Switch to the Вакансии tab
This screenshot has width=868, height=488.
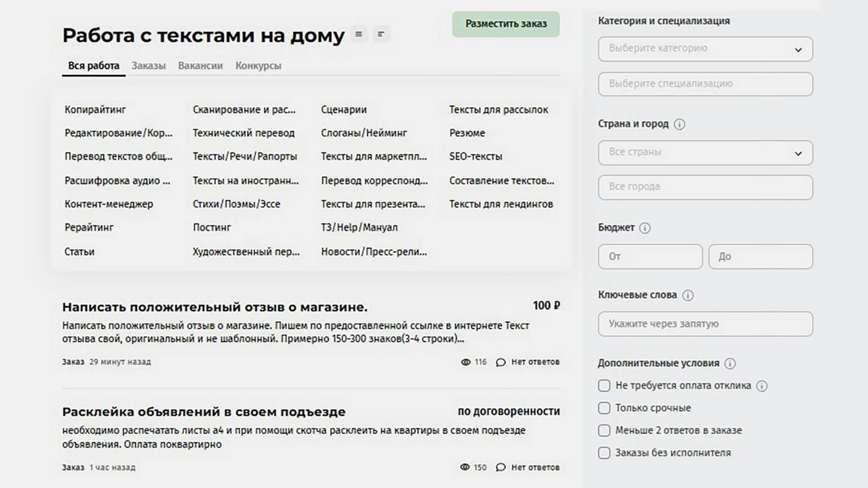pos(200,66)
